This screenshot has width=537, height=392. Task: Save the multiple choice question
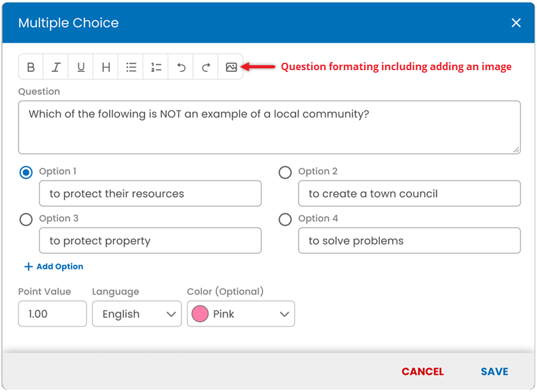point(494,372)
